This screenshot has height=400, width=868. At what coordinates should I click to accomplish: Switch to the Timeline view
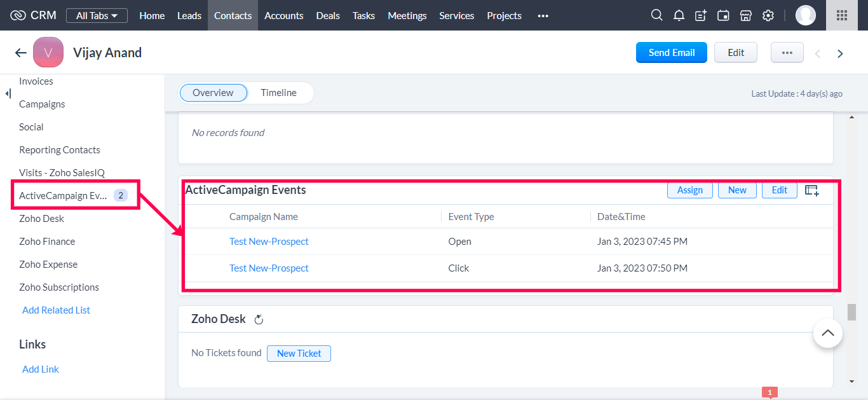(x=278, y=93)
